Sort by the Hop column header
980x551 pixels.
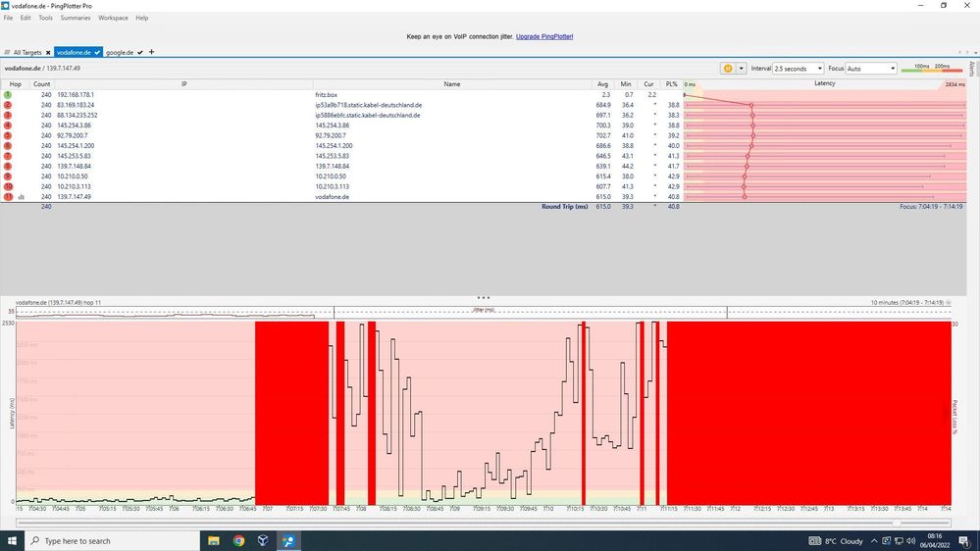pyautogui.click(x=16, y=83)
